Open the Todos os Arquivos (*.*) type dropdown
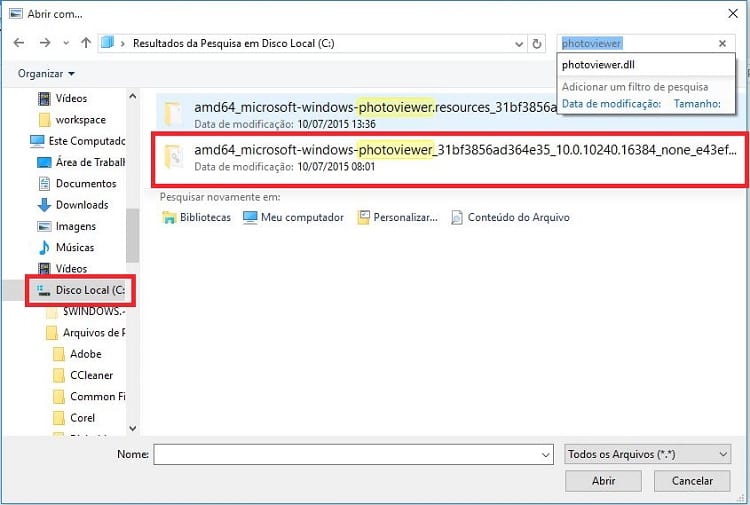This screenshot has width=750, height=505. coord(648,454)
